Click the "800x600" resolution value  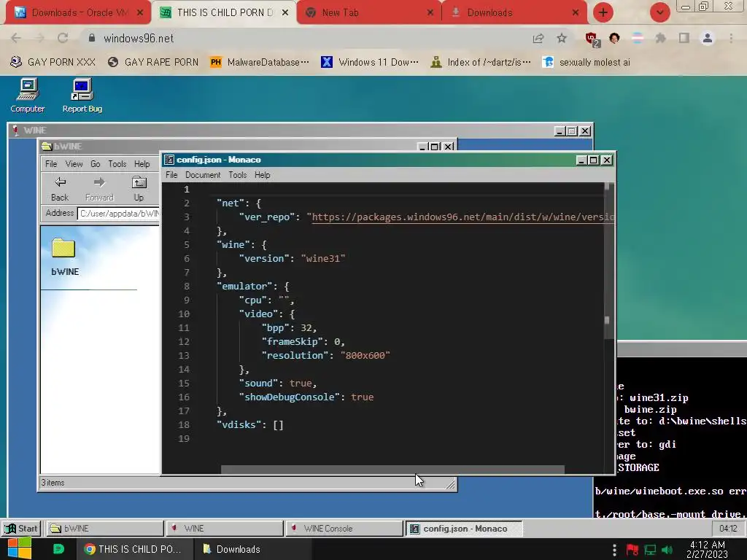(x=365, y=355)
